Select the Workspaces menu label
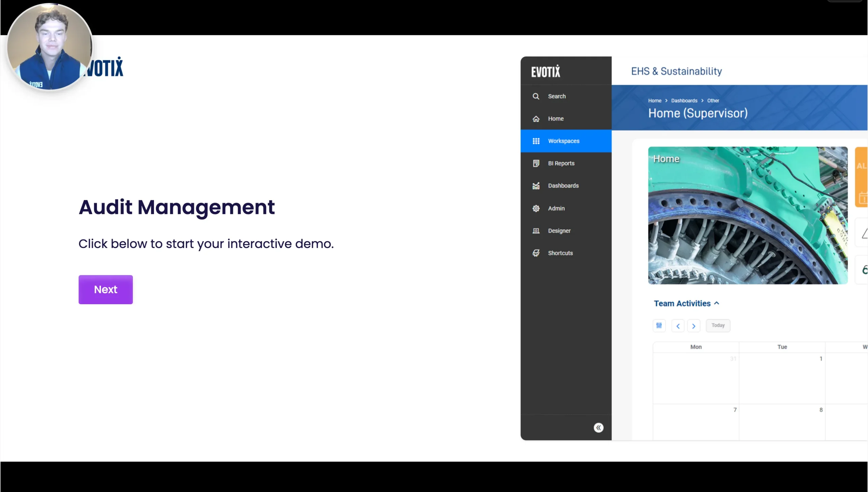 point(564,141)
